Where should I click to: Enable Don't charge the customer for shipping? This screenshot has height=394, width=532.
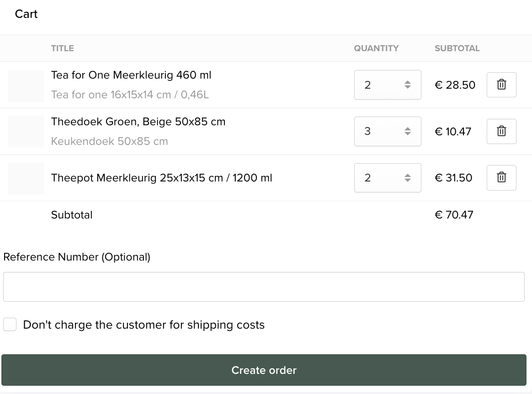coord(10,325)
